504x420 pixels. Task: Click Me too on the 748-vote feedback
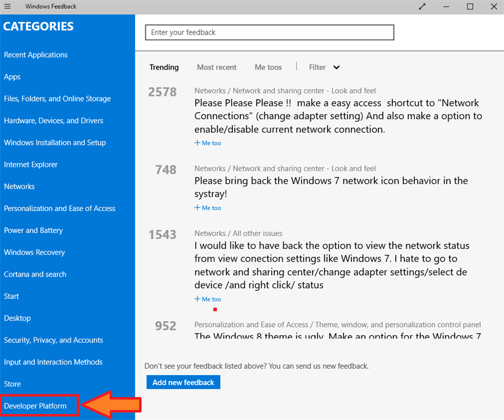[x=208, y=208]
